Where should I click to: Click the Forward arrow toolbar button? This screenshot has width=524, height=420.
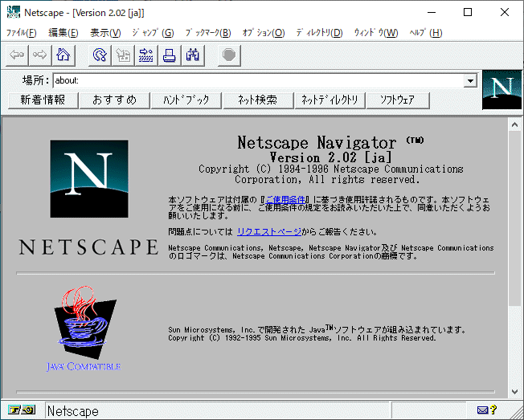(40, 55)
